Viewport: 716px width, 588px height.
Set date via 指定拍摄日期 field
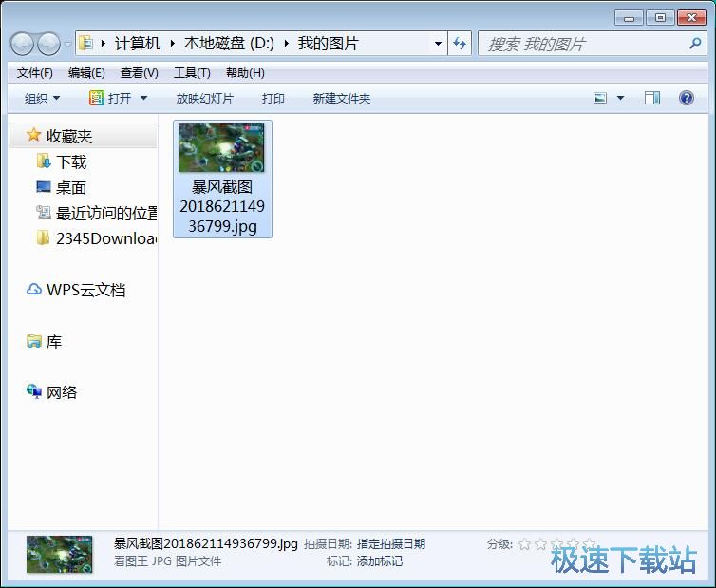tap(391, 543)
